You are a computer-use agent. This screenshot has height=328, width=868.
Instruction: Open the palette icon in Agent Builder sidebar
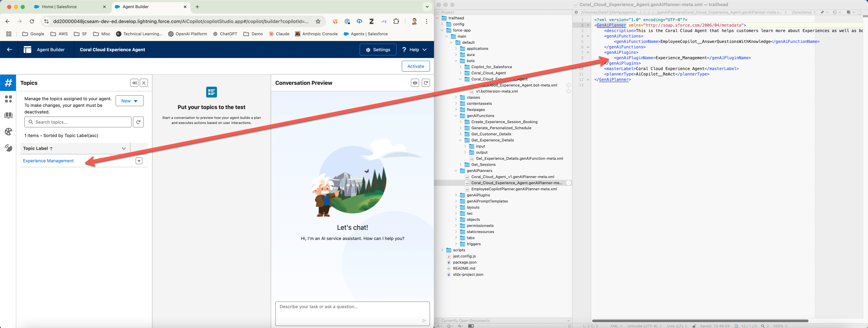(8, 132)
